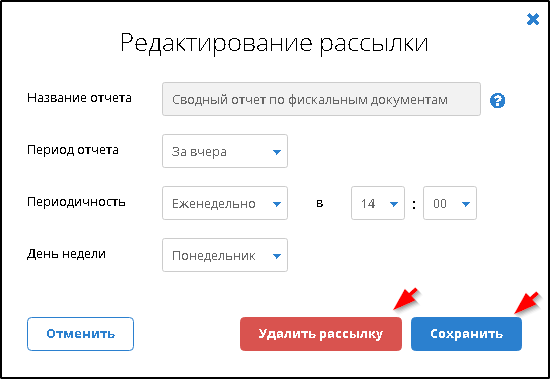The image size is (550, 379).
Task: Click the 'Период отчета' label
Action: (73, 150)
